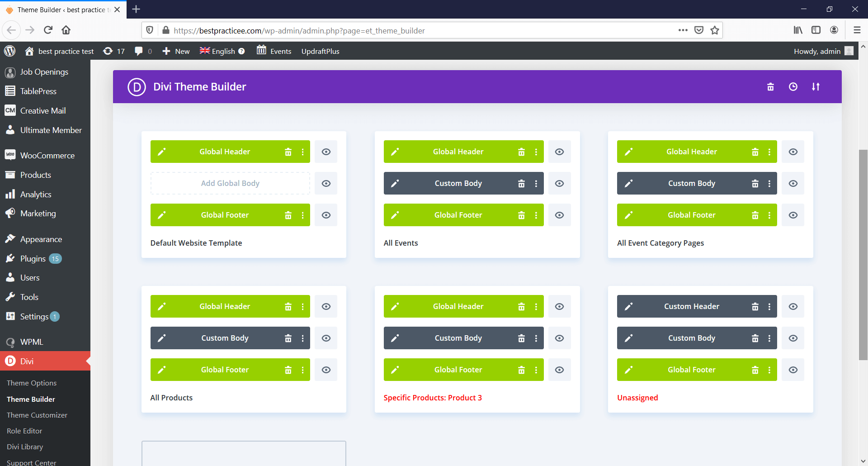
Task: Toggle Global Footer visibility in All Products
Action: [326, 370]
